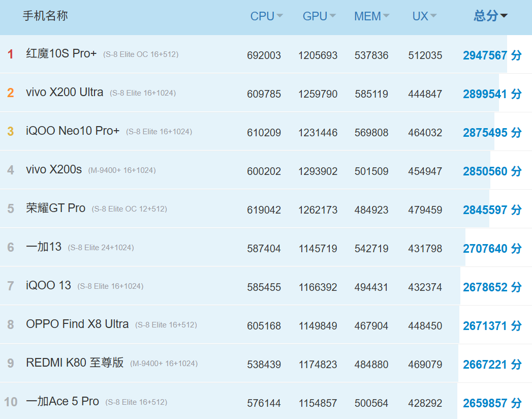
Task: Click the spec label (S-8 Elite OC 16+512)
Action: pos(141,54)
